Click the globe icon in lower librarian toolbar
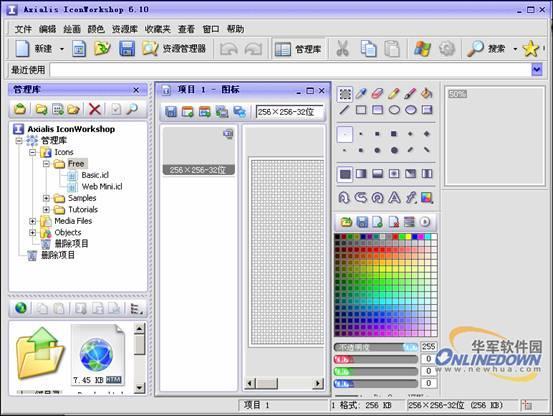553x416 pixels. coord(21,308)
